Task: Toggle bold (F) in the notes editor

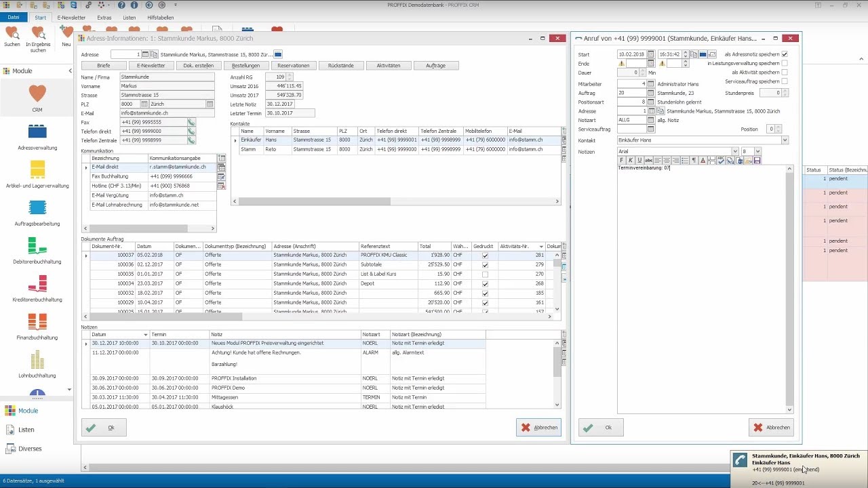Action: point(622,161)
